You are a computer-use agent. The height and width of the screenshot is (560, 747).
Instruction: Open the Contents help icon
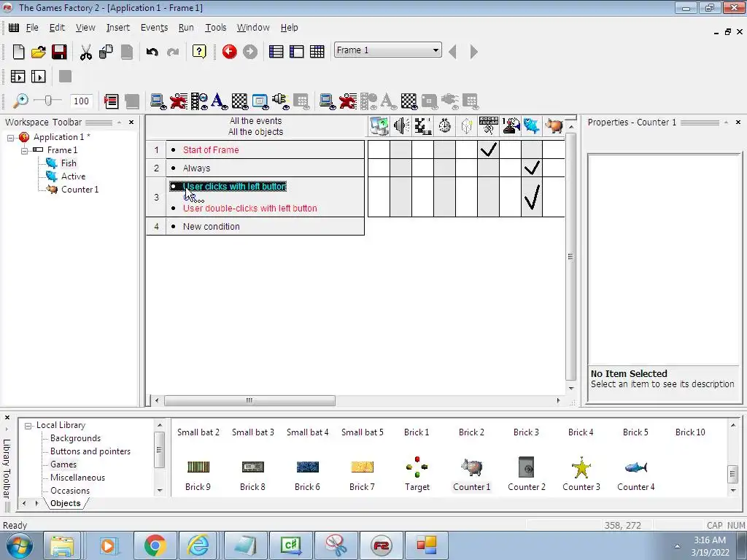tap(199, 52)
